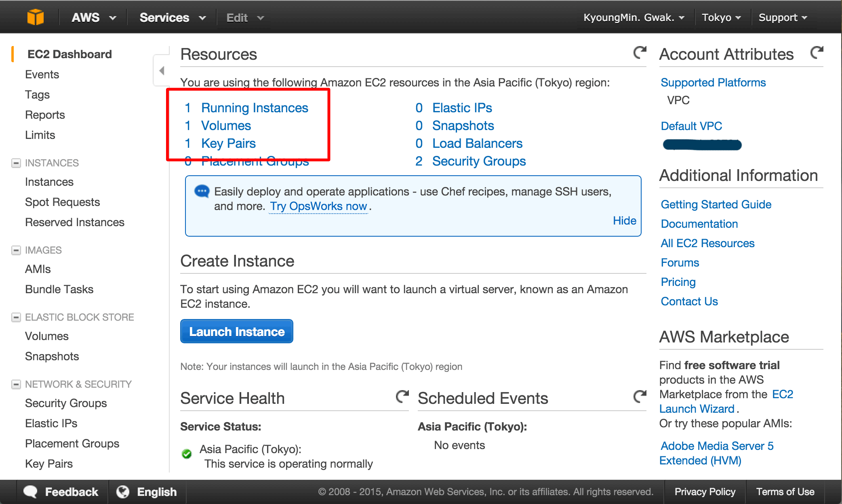Open the Contact Us link
Viewport: 842px width, 504px height.
point(689,301)
